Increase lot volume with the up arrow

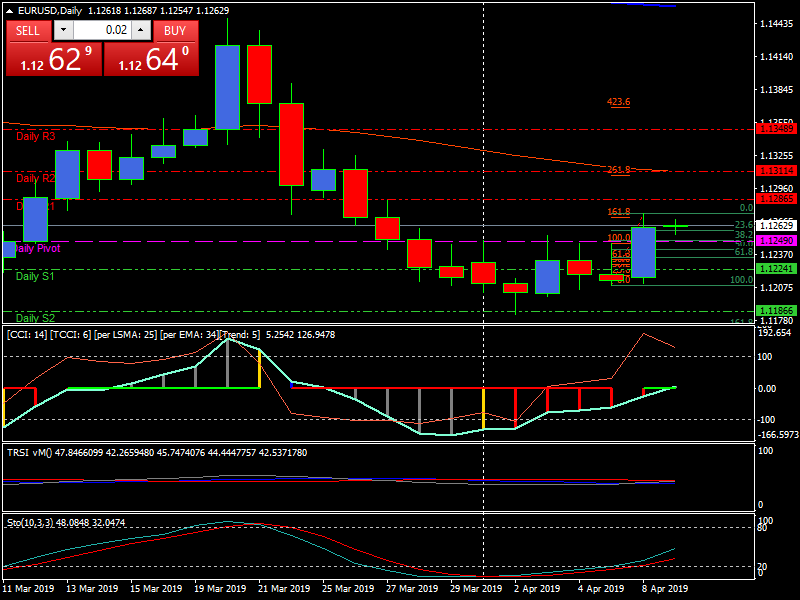coord(140,30)
